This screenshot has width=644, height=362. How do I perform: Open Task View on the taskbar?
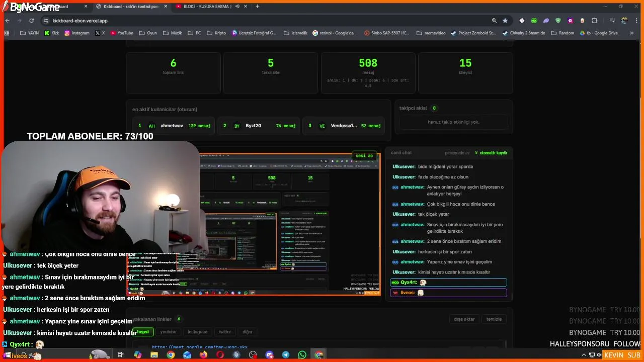tap(120, 355)
